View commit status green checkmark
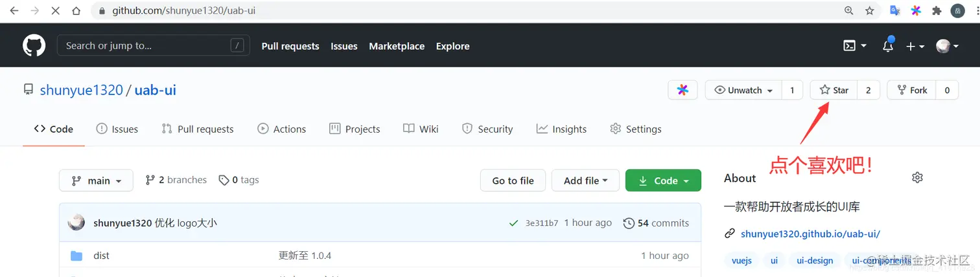Image resolution: width=980 pixels, height=277 pixels. coord(513,223)
